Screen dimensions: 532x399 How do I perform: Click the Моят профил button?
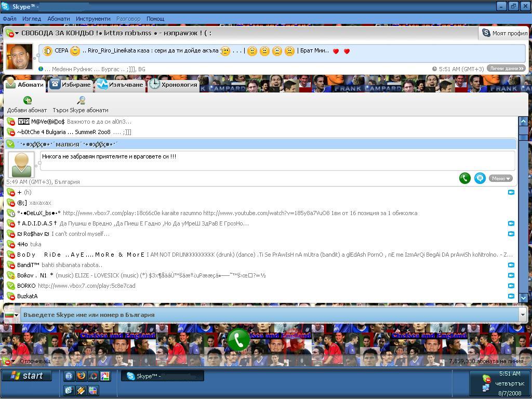point(504,33)
